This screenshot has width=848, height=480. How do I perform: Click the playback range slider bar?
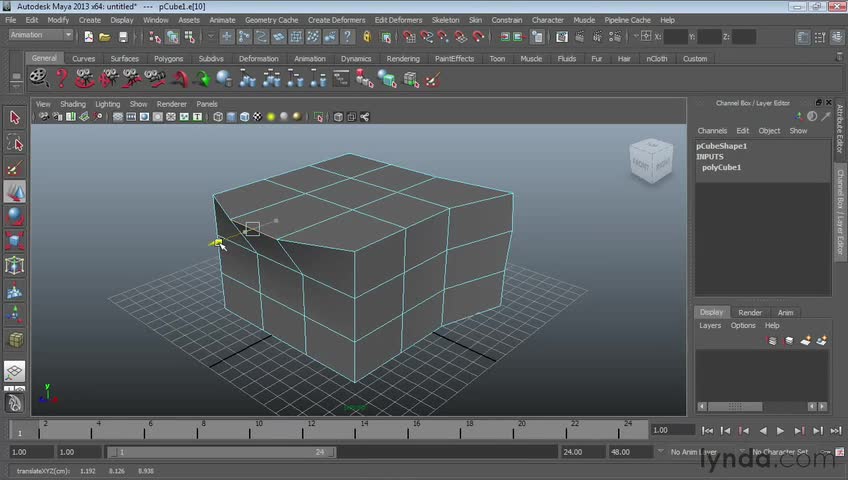[220, 452]
